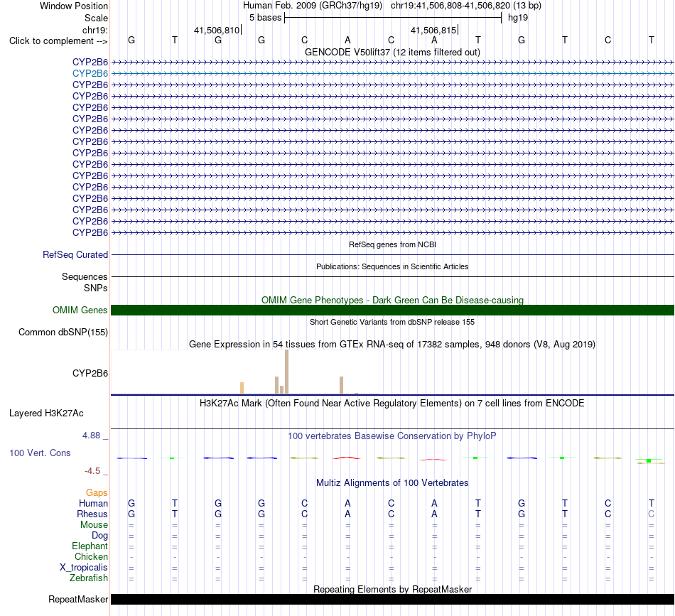Click the 41,506,815 position marker
Viewport: 675px width, 616px height.
(433, 30)
